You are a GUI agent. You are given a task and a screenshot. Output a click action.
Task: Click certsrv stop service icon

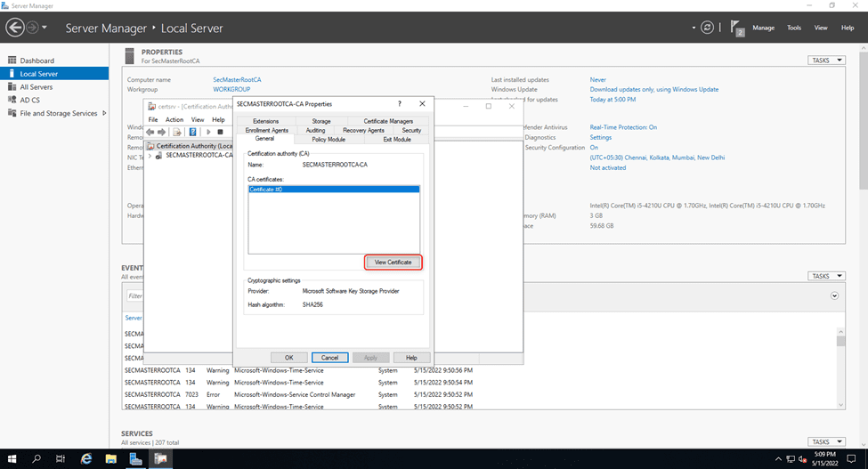220,133
